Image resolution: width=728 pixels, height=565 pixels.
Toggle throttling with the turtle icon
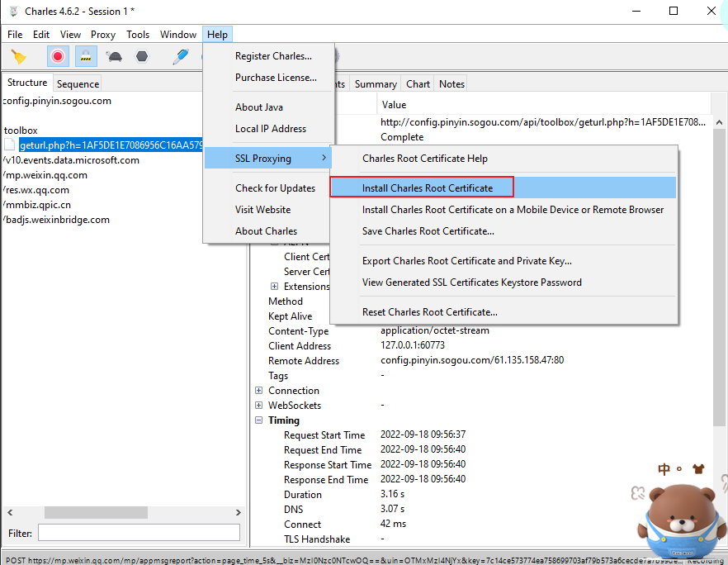pos(114,57)
